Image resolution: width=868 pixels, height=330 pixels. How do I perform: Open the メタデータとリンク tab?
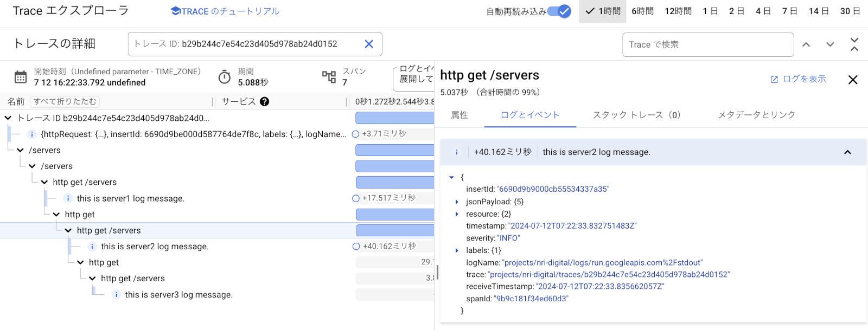coord(756,115)
